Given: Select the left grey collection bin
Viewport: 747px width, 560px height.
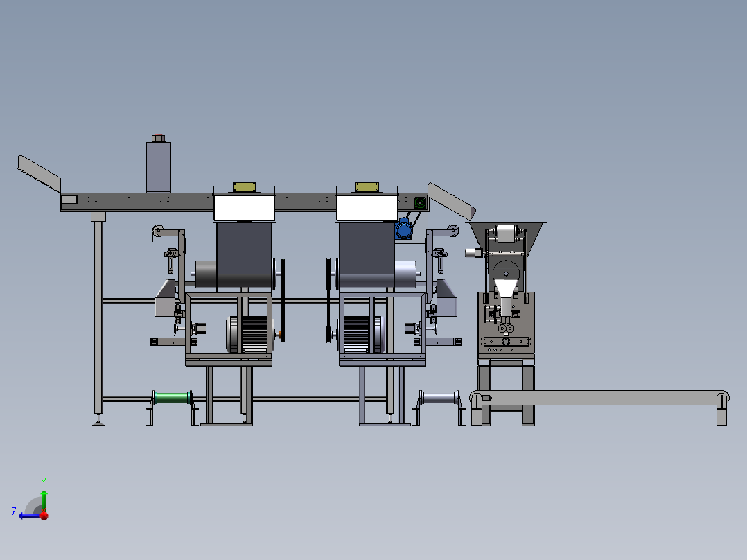Looking at the screenshot, I should pyautogui.click(x=166, y=298).
